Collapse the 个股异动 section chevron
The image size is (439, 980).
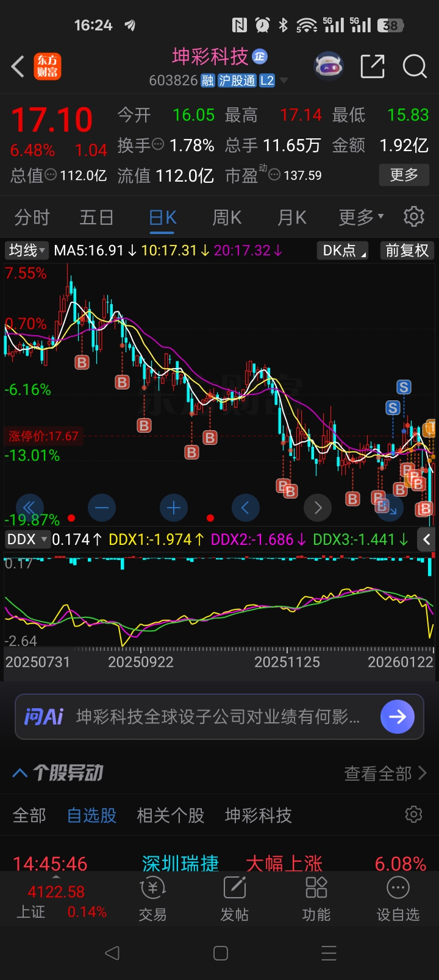click(20, 773)
